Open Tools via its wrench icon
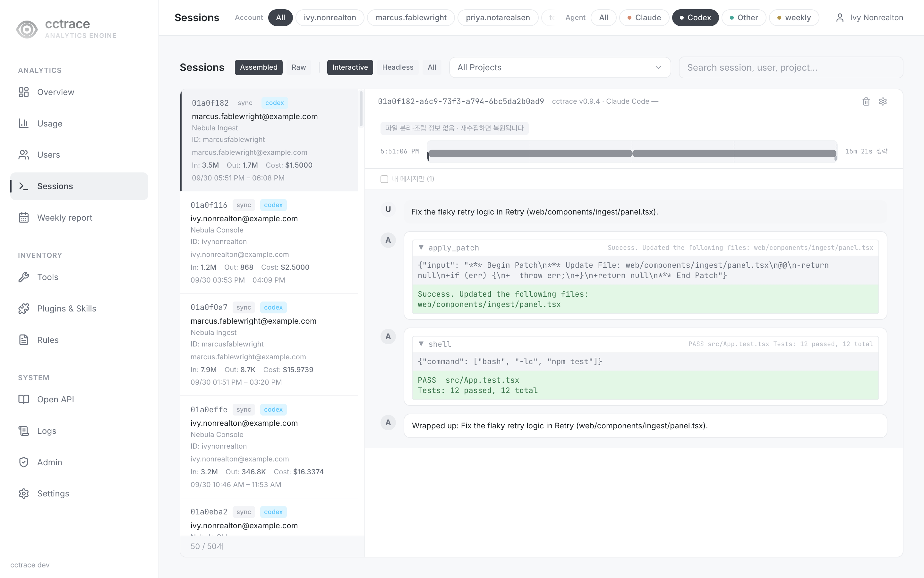The height and width of the screenshot is (578, 924). pyautogui.click(x=24, y=277)
